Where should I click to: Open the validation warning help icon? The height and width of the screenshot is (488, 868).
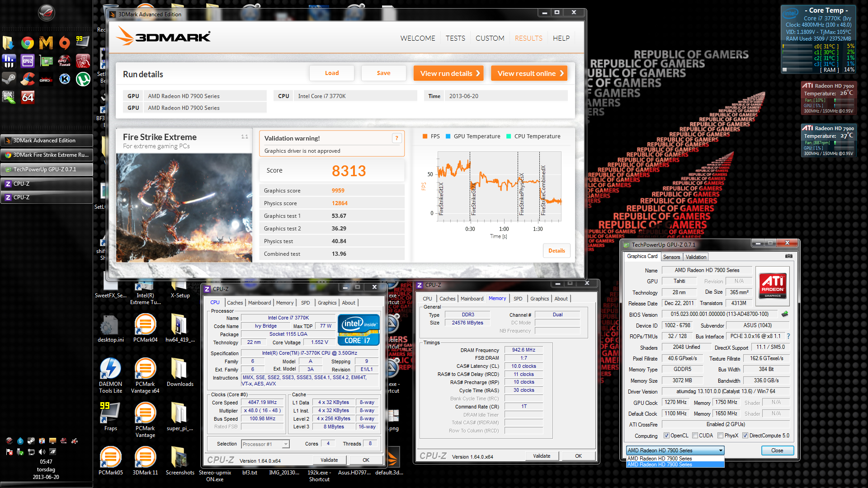pos(396,138)
